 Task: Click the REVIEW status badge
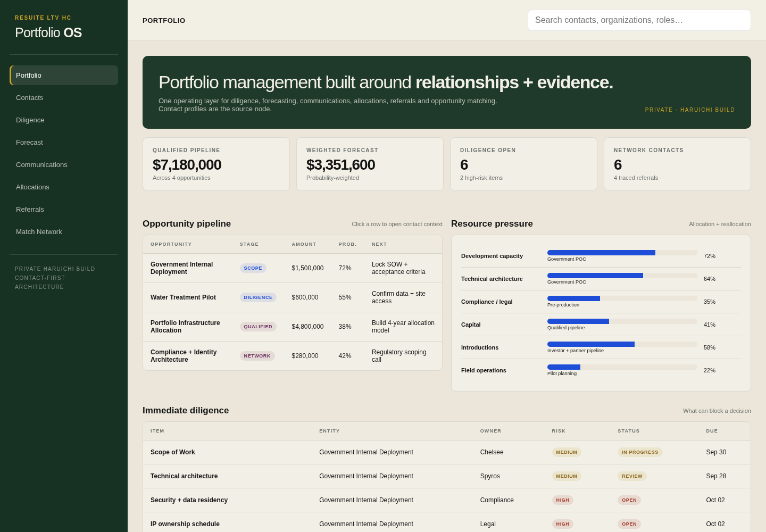click(x=632, y=476)
